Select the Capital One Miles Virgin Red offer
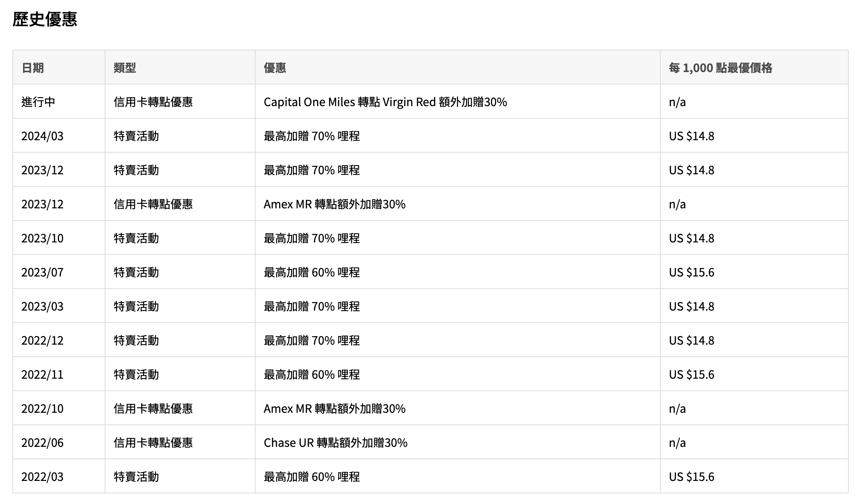Viewport: 864px width, 504px height. [x=385, y=102]
